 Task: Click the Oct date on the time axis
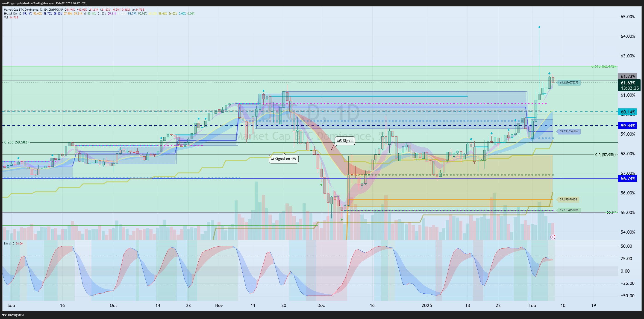coord(113,305)
